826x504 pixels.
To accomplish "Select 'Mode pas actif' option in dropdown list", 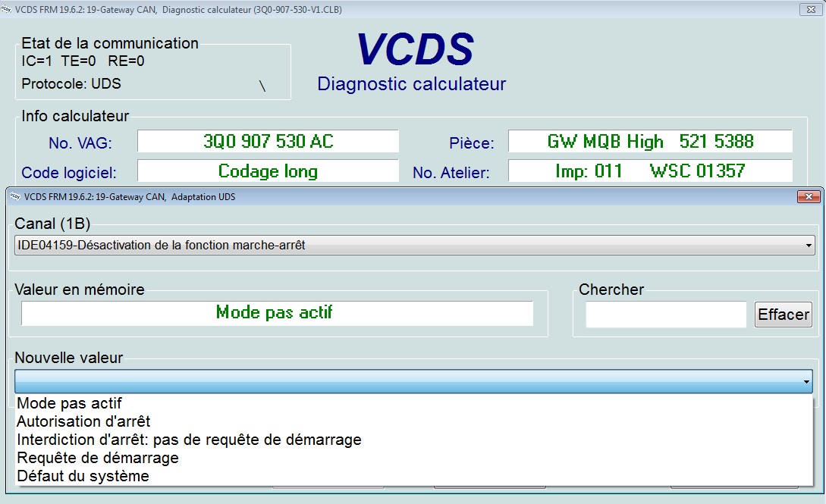I will (414, 403).
